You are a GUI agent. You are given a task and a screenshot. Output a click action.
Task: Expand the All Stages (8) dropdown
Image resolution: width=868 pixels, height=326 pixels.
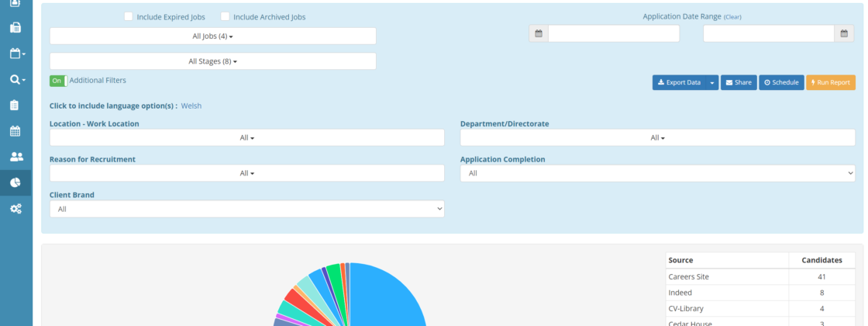coord(212,61)
